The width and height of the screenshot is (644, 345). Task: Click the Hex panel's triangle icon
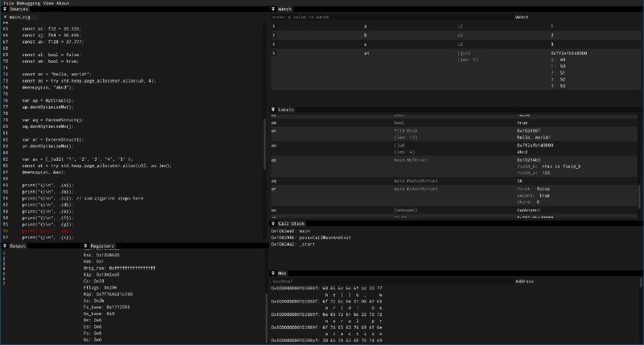[275, 273]
